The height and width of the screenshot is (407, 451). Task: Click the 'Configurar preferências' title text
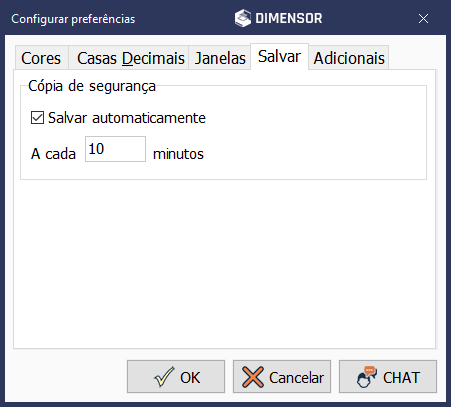coord(73,19)
